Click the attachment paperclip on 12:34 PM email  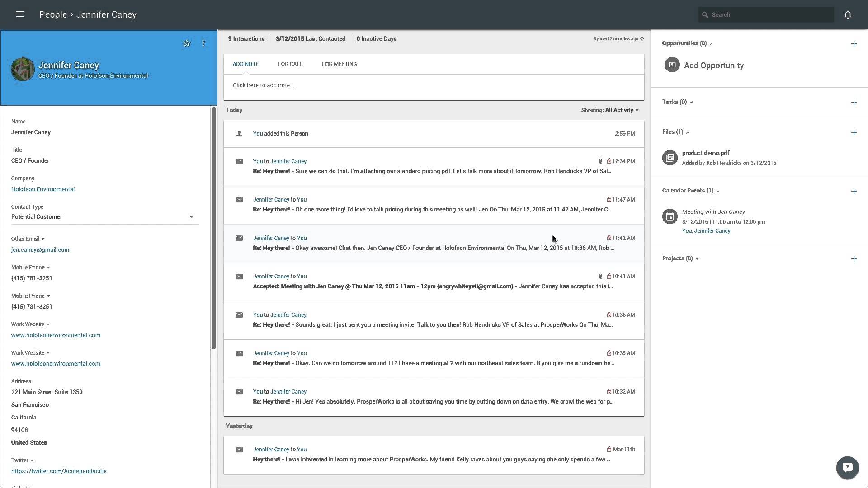pos(600,161)
